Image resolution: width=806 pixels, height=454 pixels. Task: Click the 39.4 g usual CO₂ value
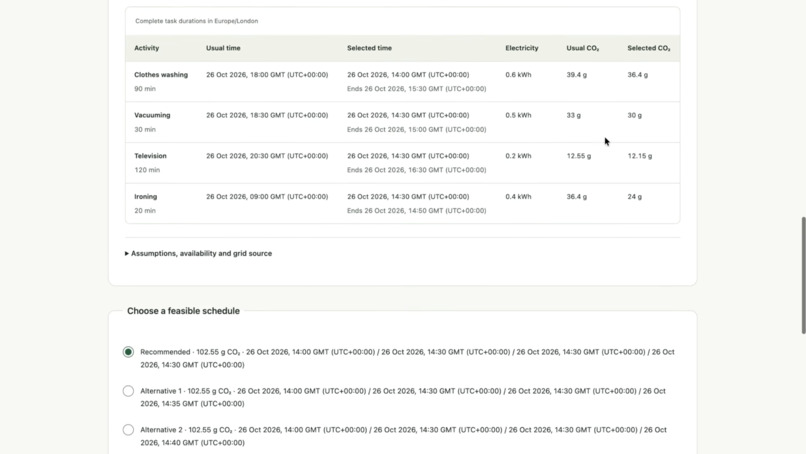[577, 75]
